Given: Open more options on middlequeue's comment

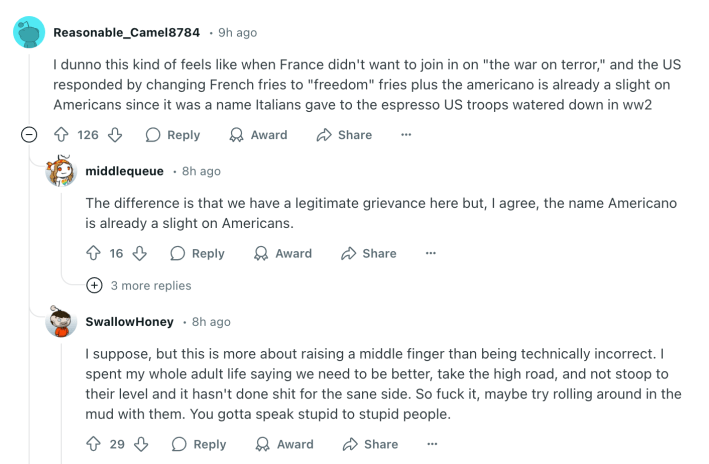Looking at the screenshot, I should point(431,254).
